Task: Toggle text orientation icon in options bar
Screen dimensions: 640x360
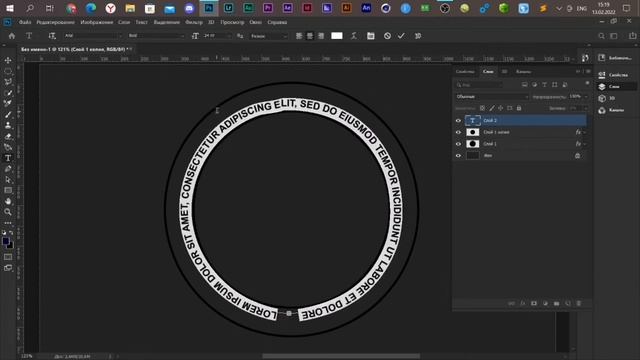Action: click(x=52, y=36)
